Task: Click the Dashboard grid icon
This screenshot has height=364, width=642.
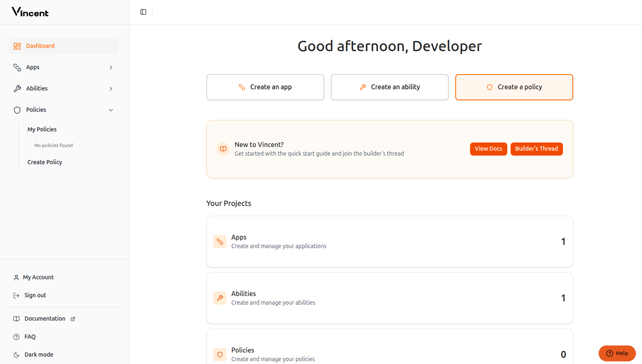Action: (x=17, y=46)
